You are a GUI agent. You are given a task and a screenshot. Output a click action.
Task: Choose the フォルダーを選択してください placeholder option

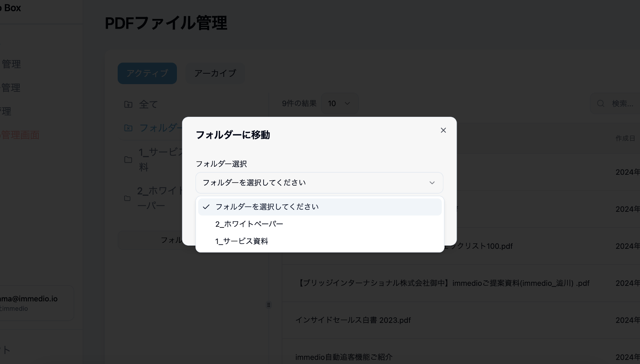[x=267, y=207]
